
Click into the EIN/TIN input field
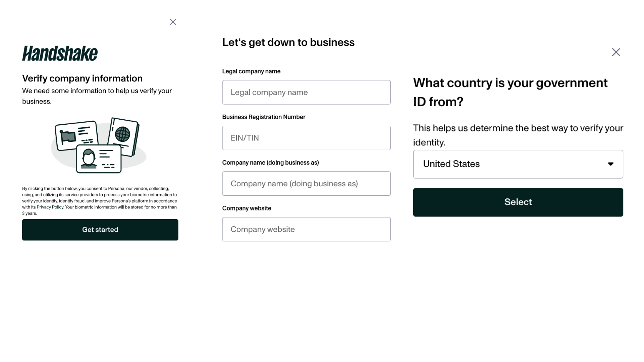306,138
